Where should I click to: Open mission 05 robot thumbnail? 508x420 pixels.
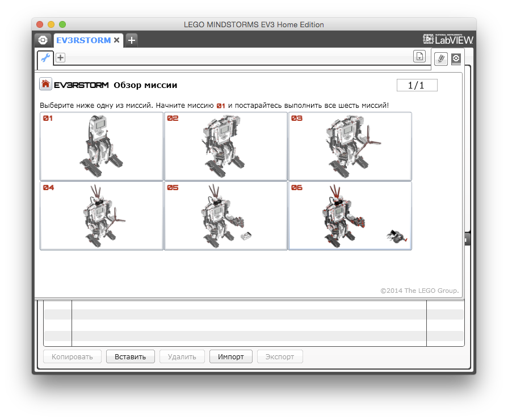click(225, 216)
